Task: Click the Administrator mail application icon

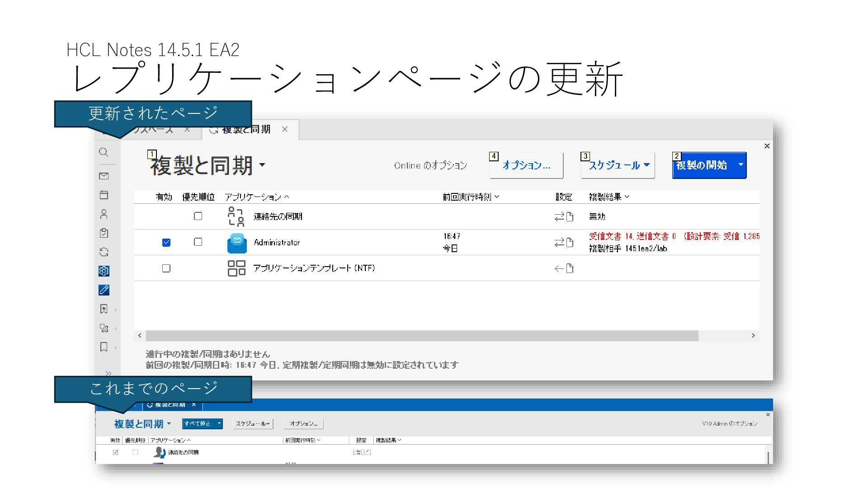Action: coord(237,243)
